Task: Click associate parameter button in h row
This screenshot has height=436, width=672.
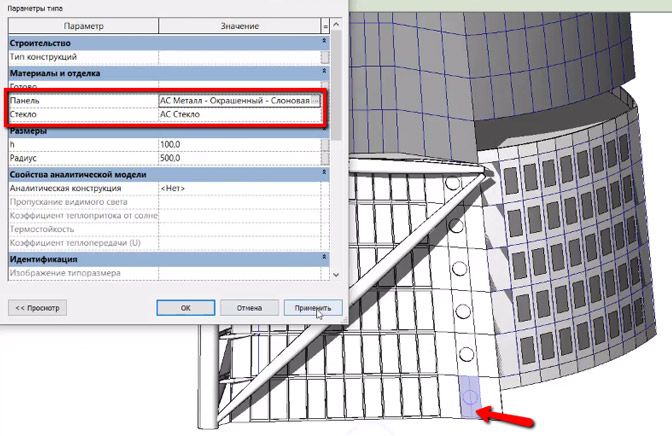Action: 326,145
